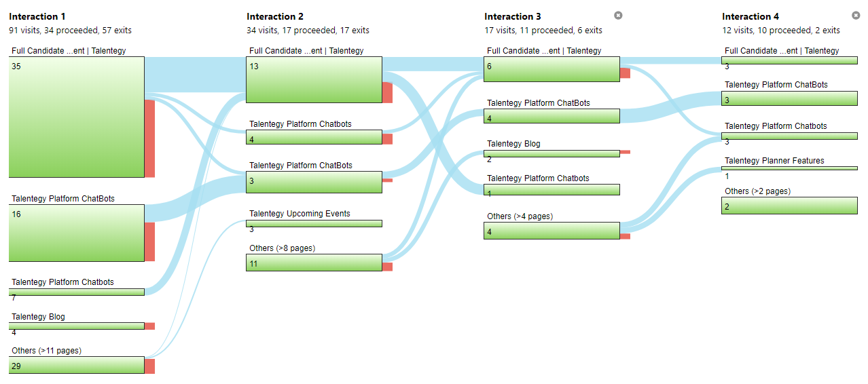Select Talentegy Planner Features node
868x384 pixels.
point(789,168)
